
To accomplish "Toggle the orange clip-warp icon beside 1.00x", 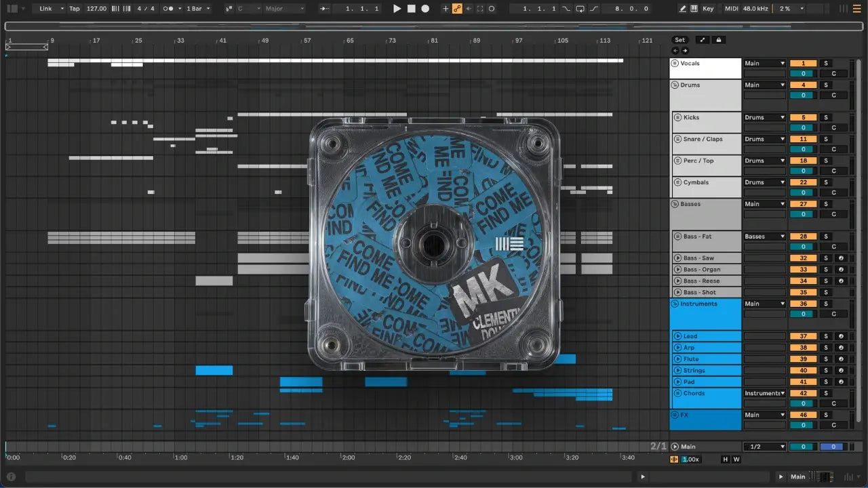I will point(673,459).
